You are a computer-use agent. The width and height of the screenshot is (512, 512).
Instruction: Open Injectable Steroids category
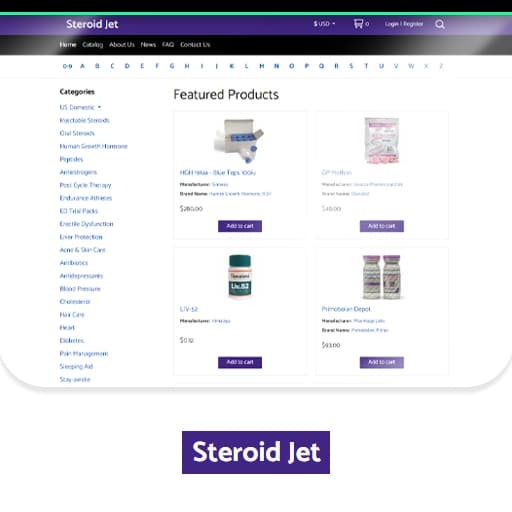tap(84, 120)
